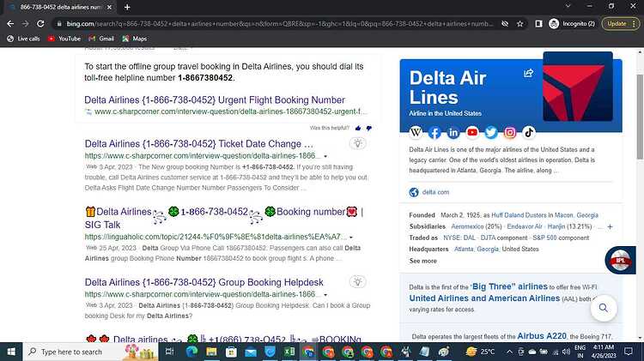Open a new browser tab
This screenshot has height=361, width=644.
point(127,7)
